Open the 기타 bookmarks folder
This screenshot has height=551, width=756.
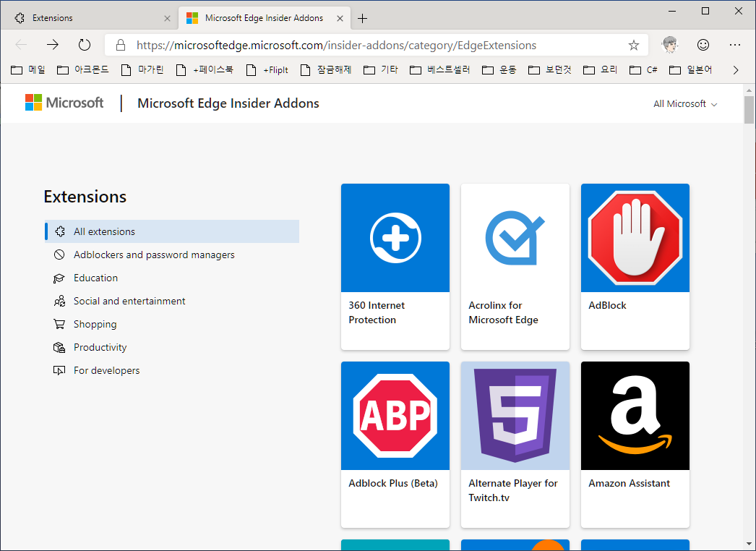pos(381,70)
